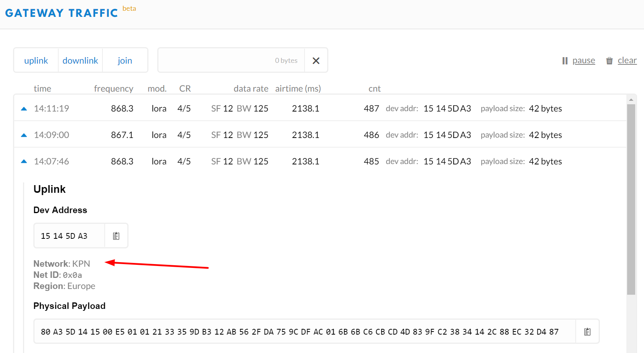Click the pause bars icon
The image size is (644, 353).
565,61
